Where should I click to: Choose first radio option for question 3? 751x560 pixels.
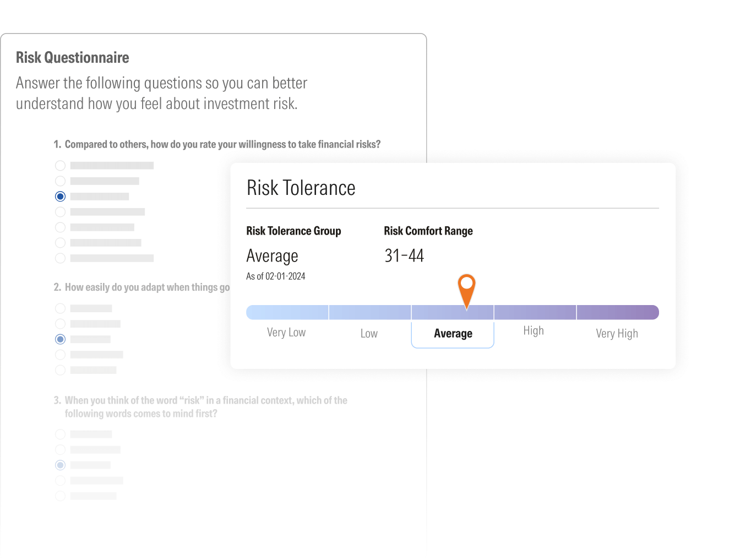click(61, 434)
